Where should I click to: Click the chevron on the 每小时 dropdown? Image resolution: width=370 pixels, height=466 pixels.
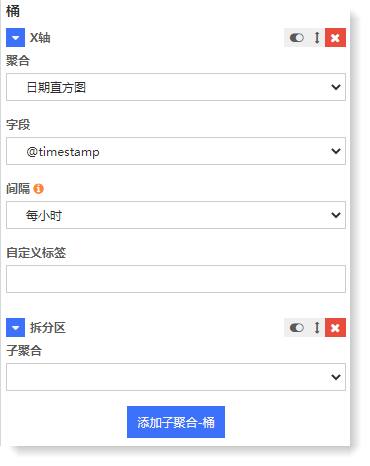[x=336, y=215]
